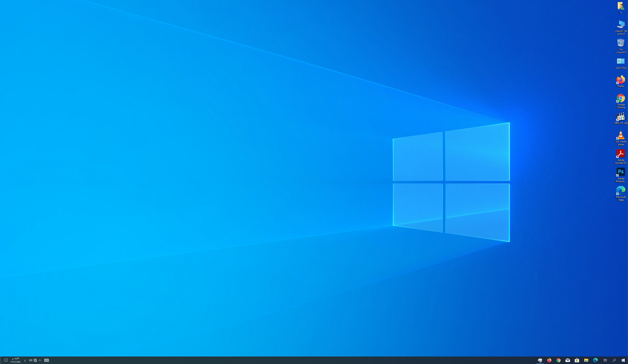Open File Explorer from the taskbar
Screen dimensions: 628x364
[586, 360]
